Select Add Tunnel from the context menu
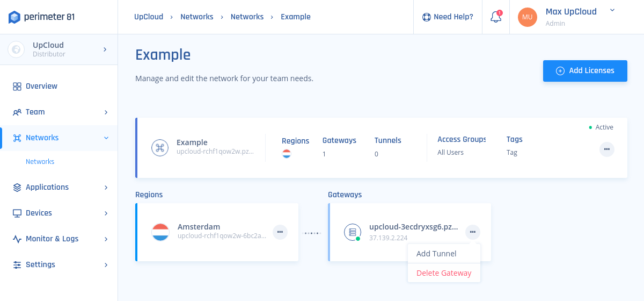This screenshot has width=644, height=301. pos(436,254)
